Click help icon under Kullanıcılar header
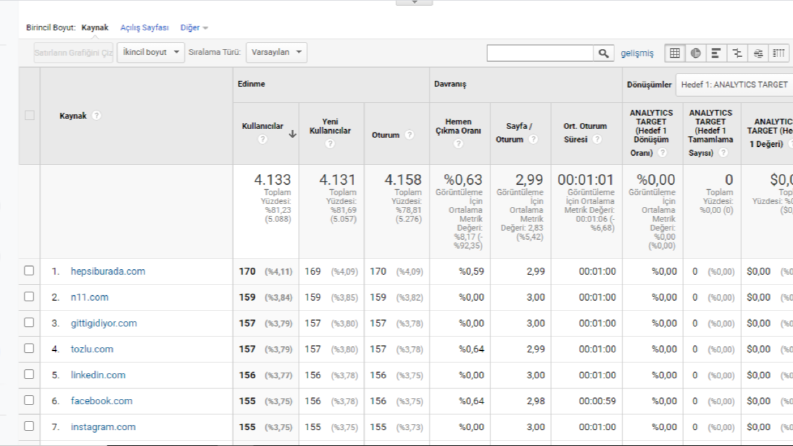This screenshot has width=793, height=446. [262, 139]
